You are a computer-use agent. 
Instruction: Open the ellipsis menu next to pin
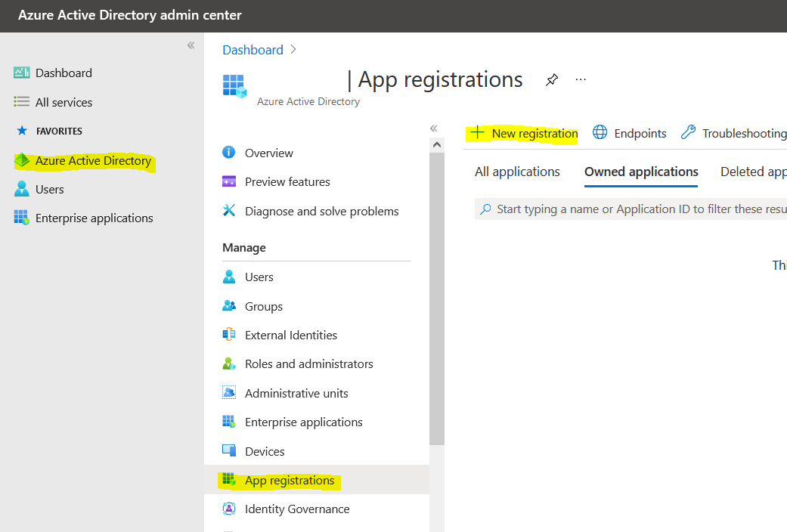click(581, 79)
